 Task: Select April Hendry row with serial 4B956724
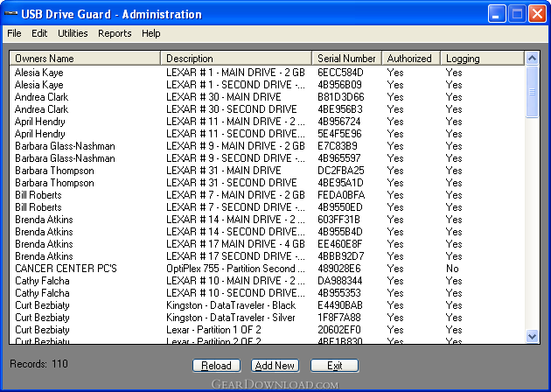pos(267,122)
